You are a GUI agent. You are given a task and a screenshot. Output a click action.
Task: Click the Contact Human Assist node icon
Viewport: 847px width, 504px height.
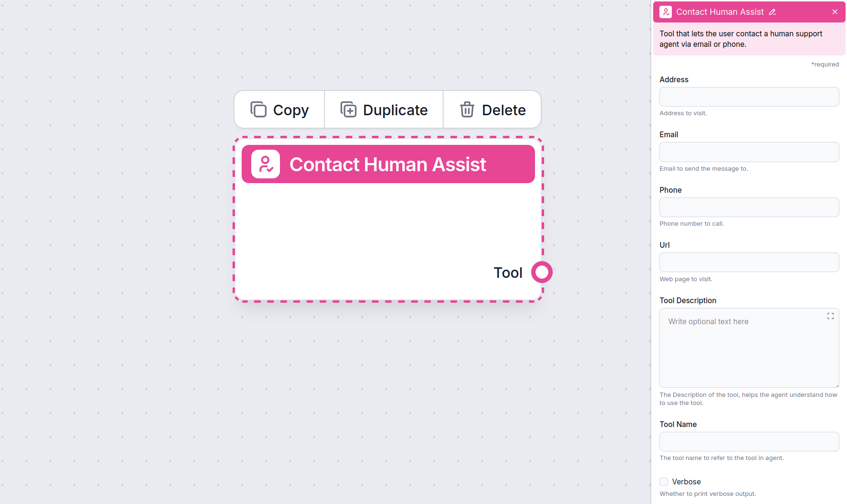click(x=265, y=164)
